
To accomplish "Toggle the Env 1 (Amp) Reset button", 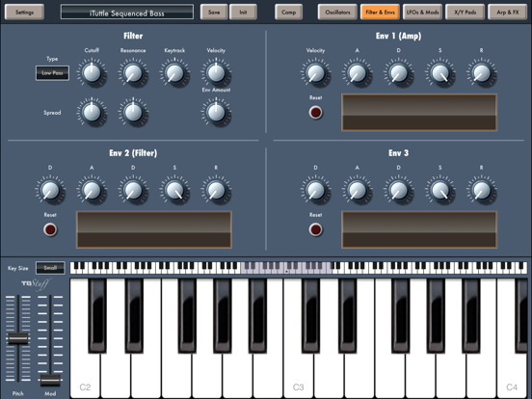I will click(x=315, y=113).
